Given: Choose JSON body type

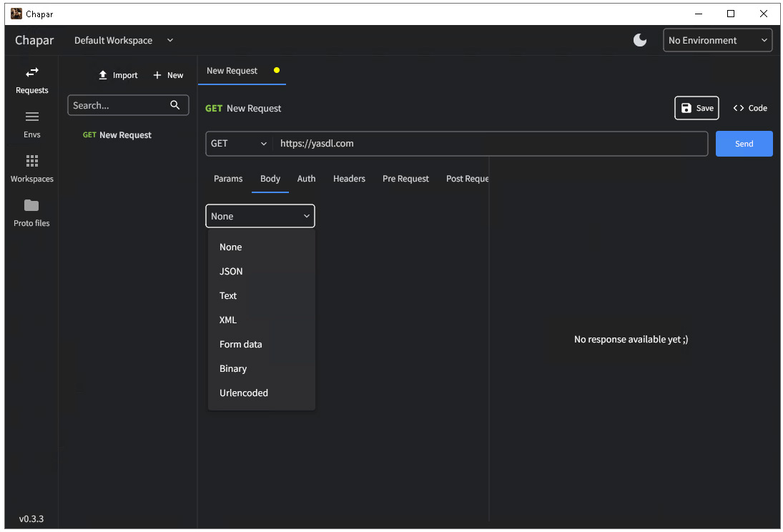Looking at the screenshot, I should 261,271.
